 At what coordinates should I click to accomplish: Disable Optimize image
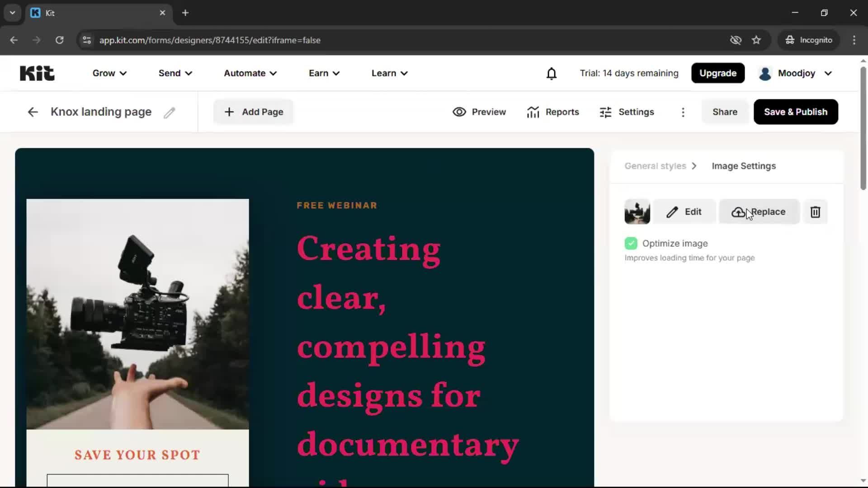[x=631, y=243]
